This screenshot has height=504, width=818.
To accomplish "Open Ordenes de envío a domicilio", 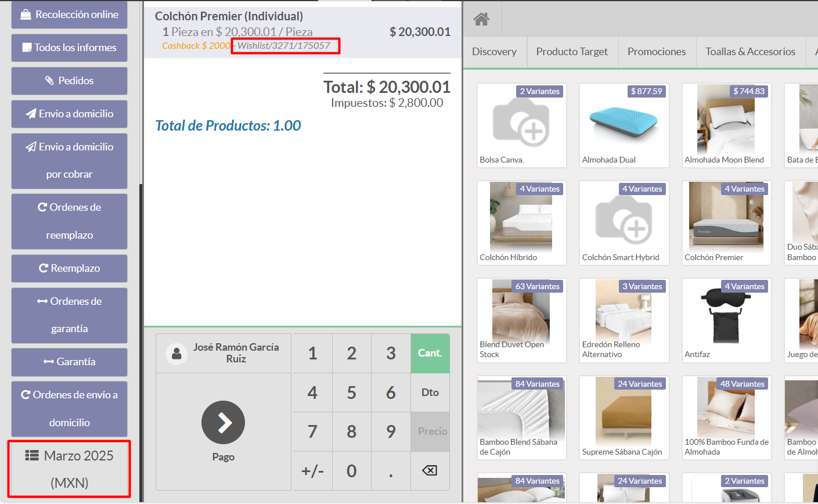I will click(x=69, y=409).
